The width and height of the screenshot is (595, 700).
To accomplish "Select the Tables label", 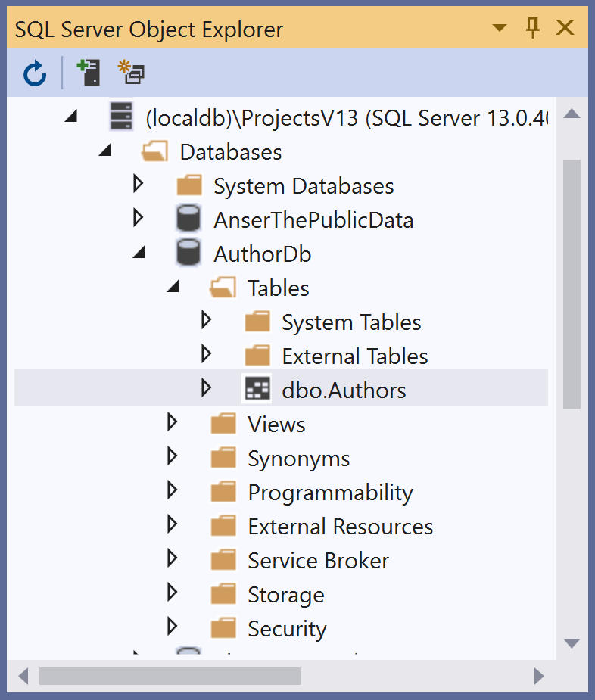I will click(x=279, y=288).
